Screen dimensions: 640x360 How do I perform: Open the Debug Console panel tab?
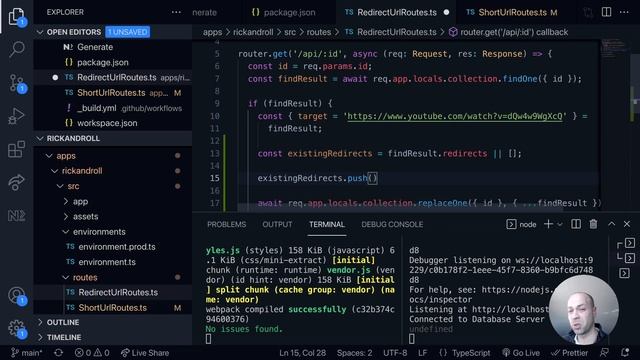point(392,224)
